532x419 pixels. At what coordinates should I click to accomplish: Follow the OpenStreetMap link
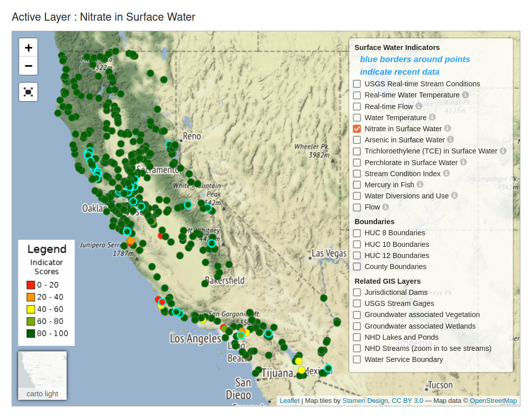point(493,401)
